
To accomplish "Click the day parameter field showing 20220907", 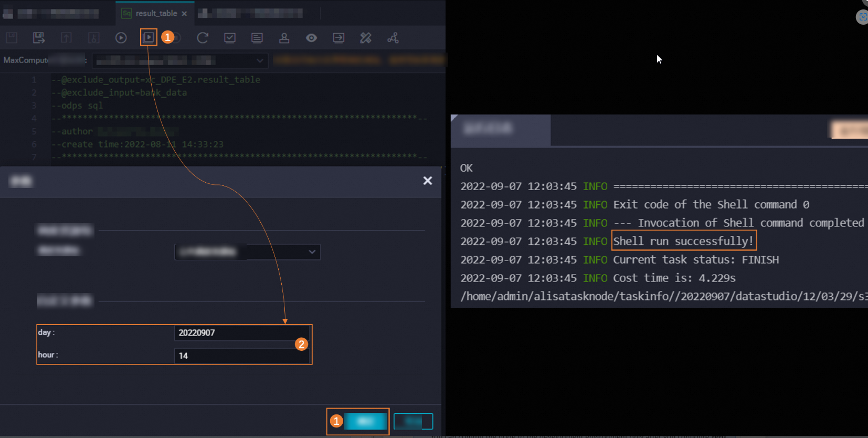I will point(242,333).
